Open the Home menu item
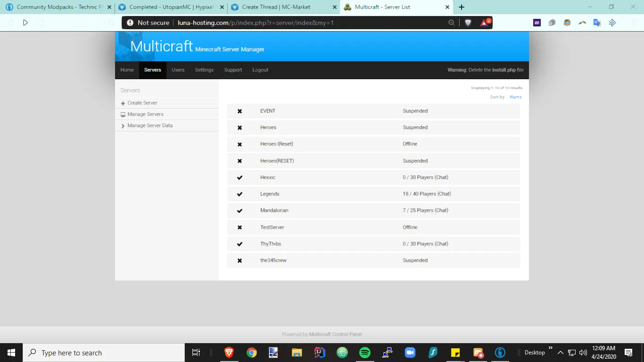644x362 pixels. coord(127,70)
